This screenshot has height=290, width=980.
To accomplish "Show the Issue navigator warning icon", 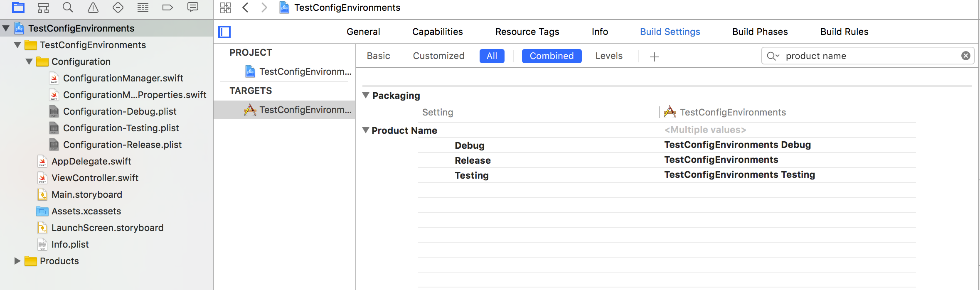I will [x=93, y=7].
